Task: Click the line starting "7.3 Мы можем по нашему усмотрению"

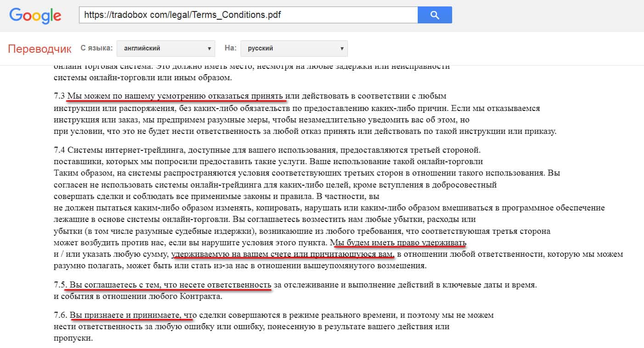Action: (250, 96)
